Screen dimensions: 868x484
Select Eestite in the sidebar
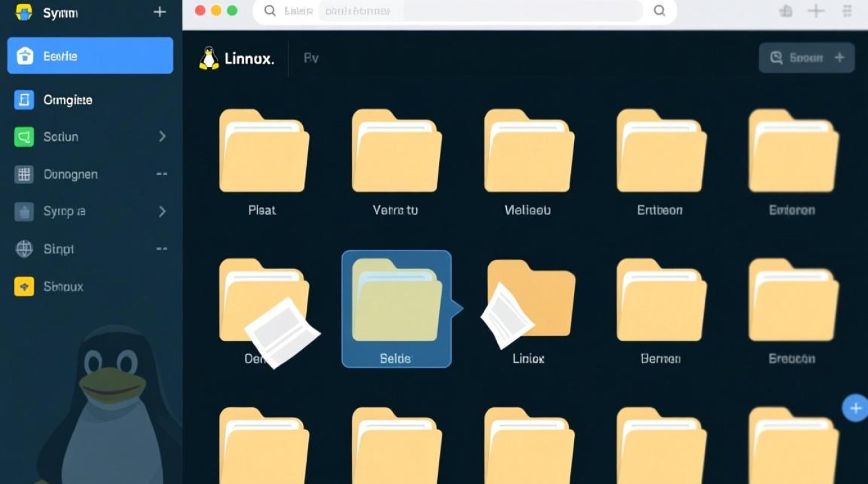(90, 56)
